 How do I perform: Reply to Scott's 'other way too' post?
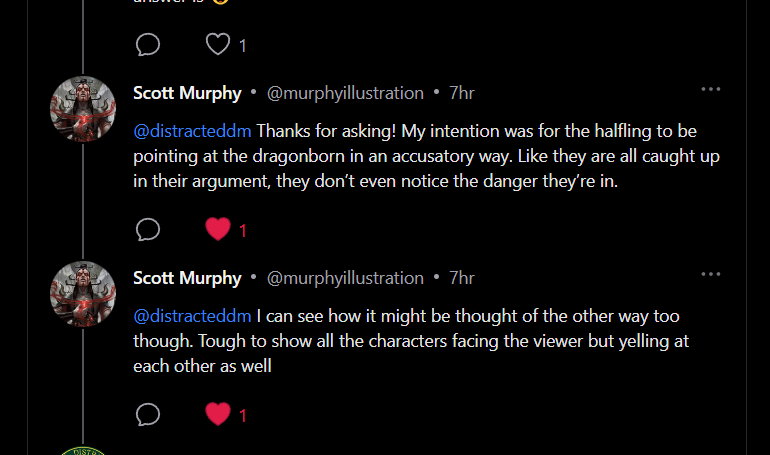coord(147,414)
